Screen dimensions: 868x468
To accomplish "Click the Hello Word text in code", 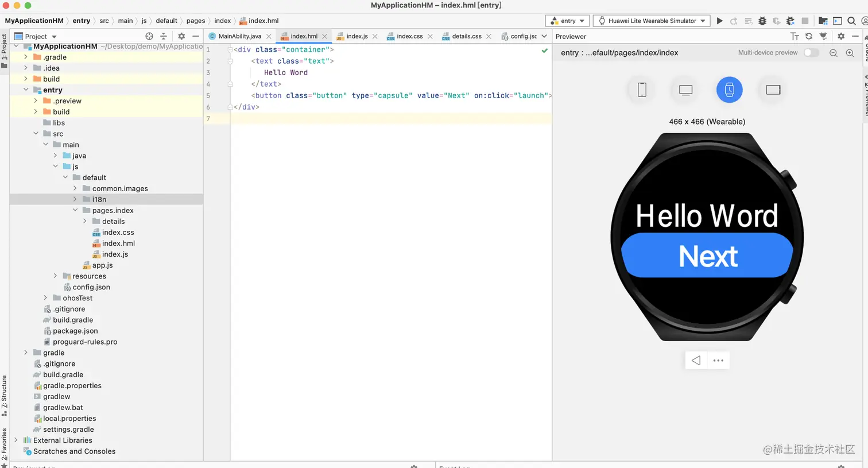I will click(286, 72).
